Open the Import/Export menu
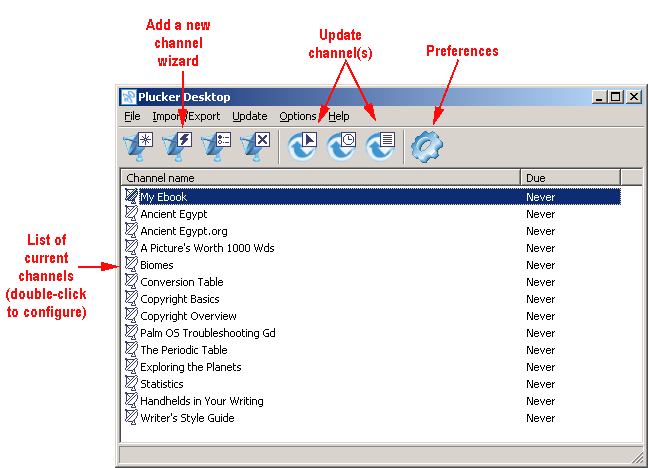 pyautogui.click(x=186, y=117)
